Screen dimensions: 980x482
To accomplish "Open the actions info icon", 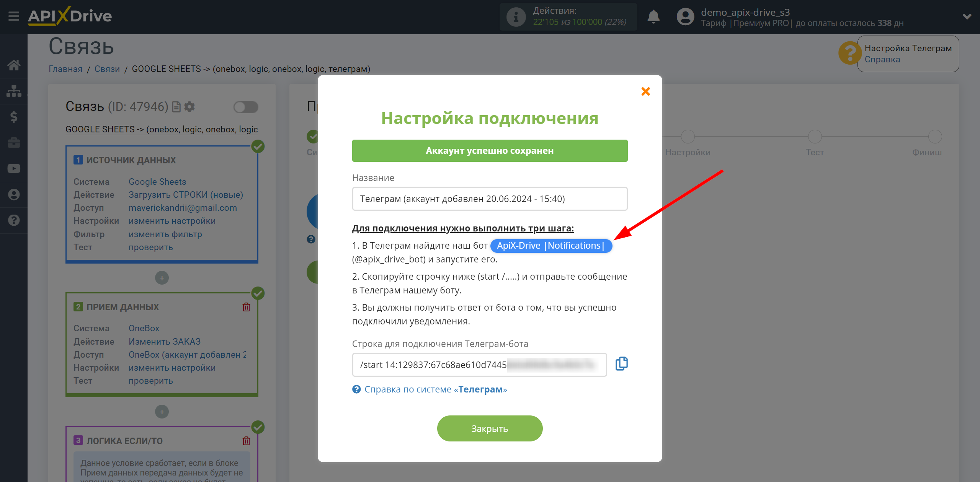I will point(516,17).
